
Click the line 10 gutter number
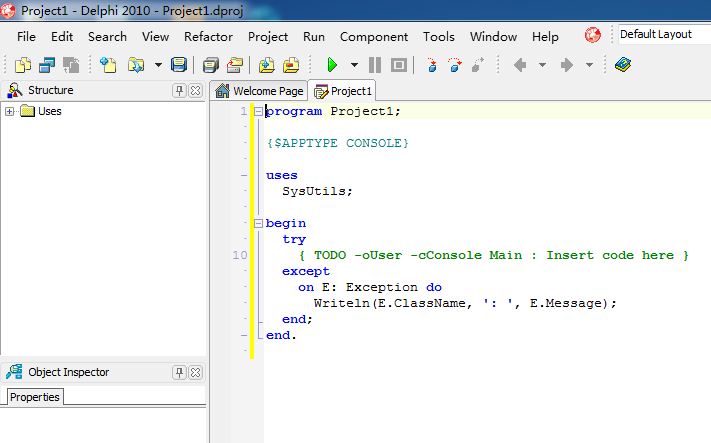240,255
